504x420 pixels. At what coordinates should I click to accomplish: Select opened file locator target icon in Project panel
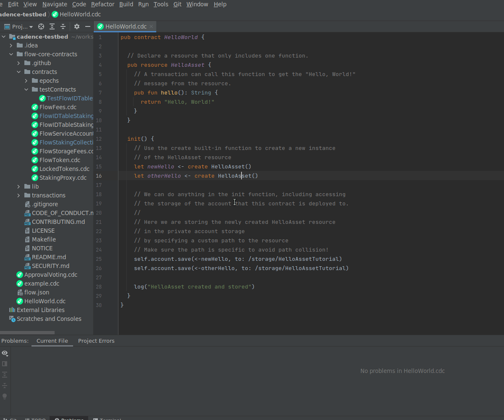[x=41, y=26]
